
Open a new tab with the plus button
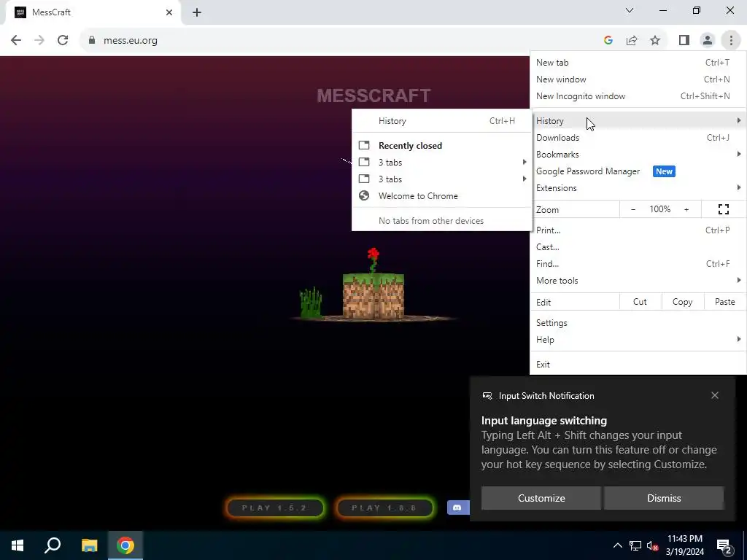tap(197, 12)
